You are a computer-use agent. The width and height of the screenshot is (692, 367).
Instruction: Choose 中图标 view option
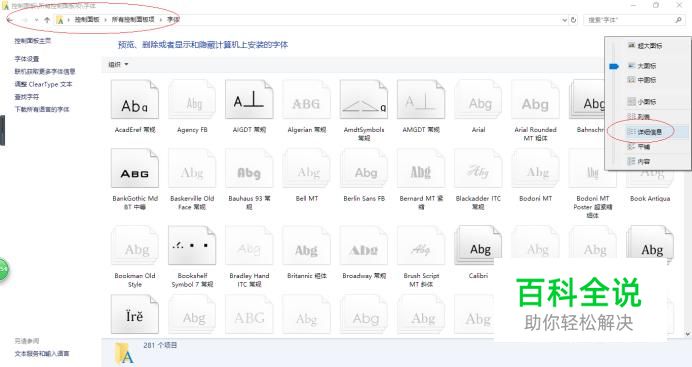[x=643, y=80]
